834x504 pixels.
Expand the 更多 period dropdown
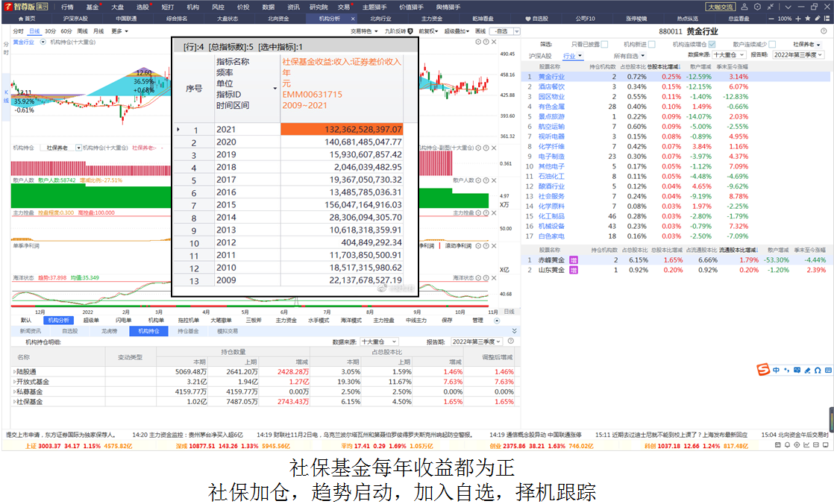coord(119,31)
